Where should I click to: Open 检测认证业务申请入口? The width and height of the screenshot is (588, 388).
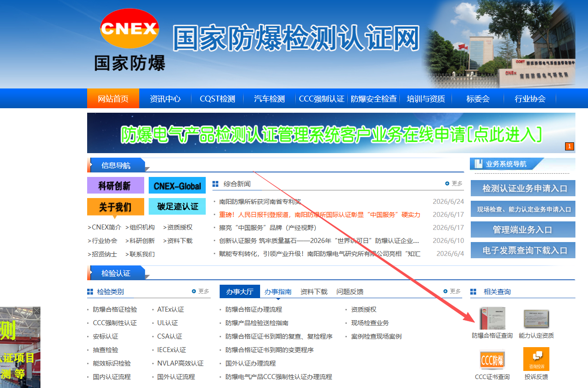[523, 189]
